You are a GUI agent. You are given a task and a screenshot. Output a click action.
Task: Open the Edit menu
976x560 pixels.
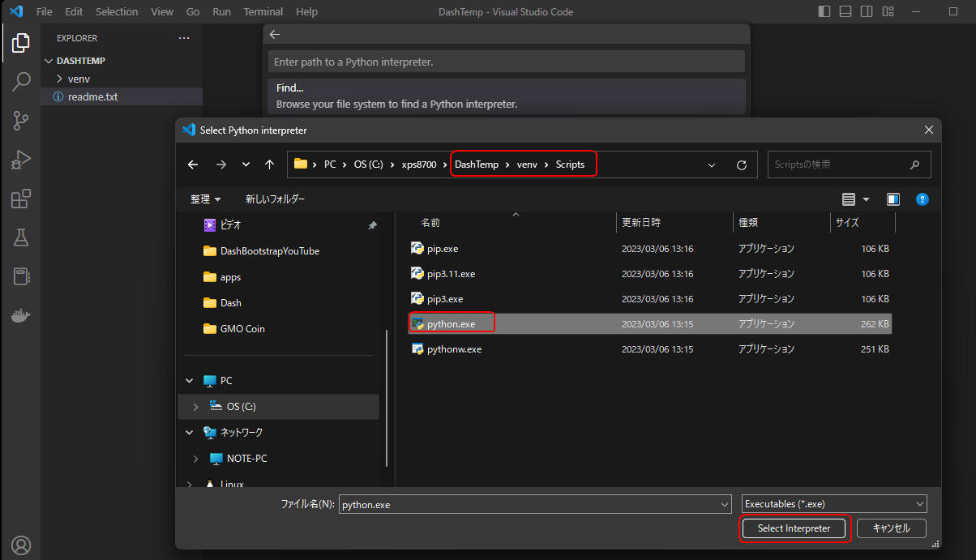74,12
